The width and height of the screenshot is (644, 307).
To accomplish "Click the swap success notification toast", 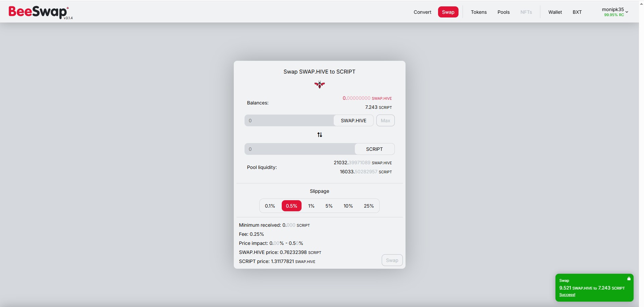I will tap(594, 288).
